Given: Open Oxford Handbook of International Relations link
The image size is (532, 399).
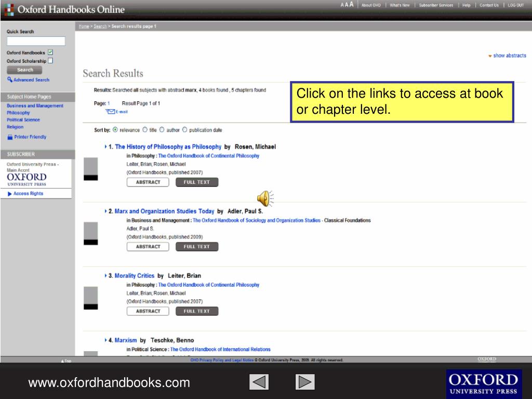Looking at the screenshot, I should (x=220, y=349).
